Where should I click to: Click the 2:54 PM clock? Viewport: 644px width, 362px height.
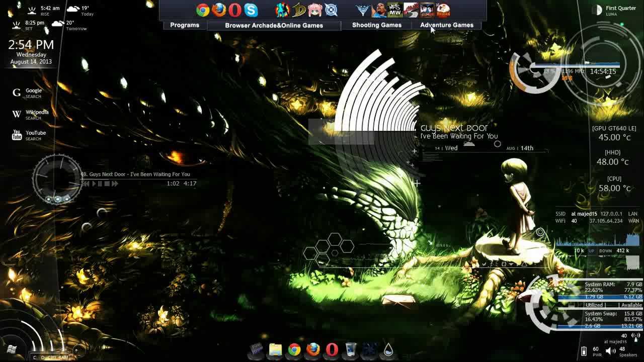31,45
